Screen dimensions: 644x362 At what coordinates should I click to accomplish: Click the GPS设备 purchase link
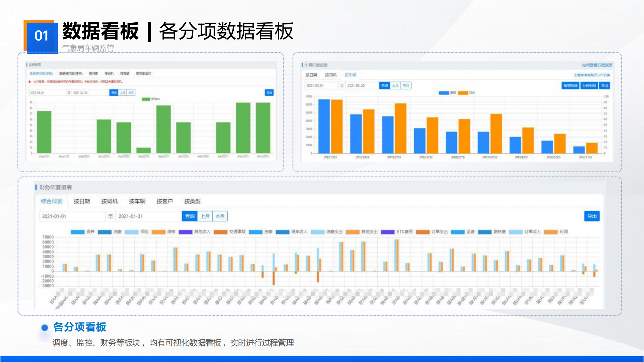click(x=592, y=75)
